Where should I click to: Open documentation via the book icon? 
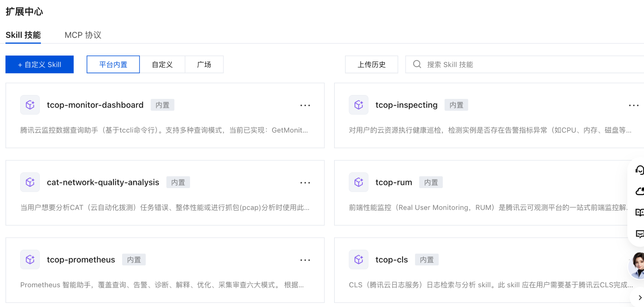[x=640, y=213]
